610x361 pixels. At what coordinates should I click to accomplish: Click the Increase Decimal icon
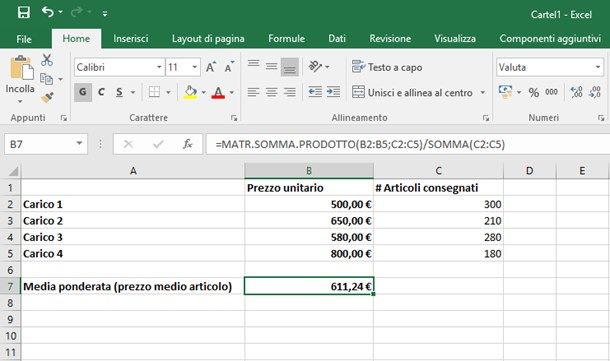click(x=577, y=92)
